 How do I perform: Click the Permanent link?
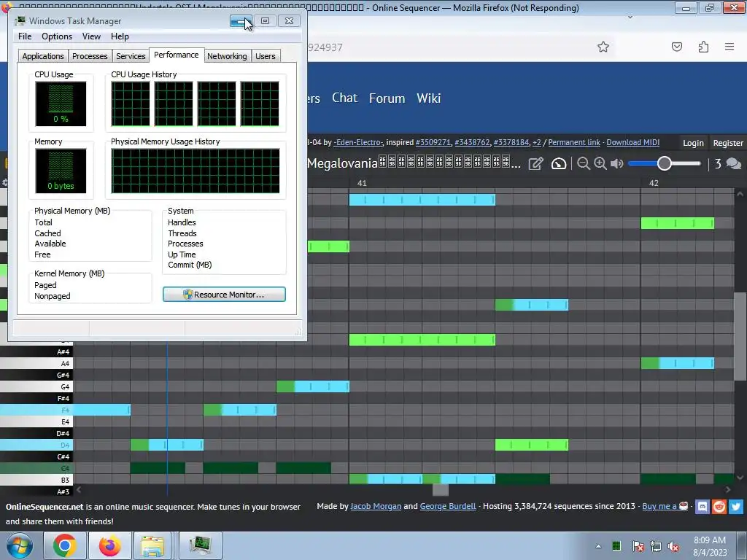click(x=574, y=142)
